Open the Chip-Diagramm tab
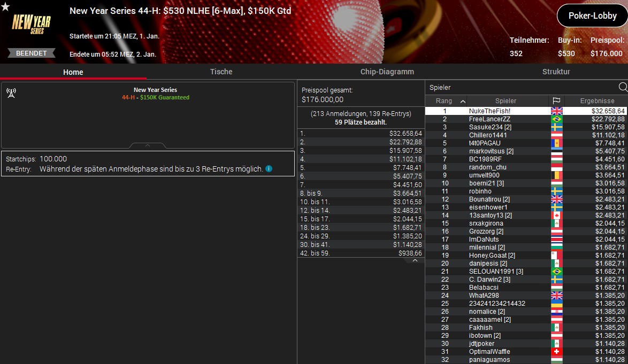 tap(387, 72)
